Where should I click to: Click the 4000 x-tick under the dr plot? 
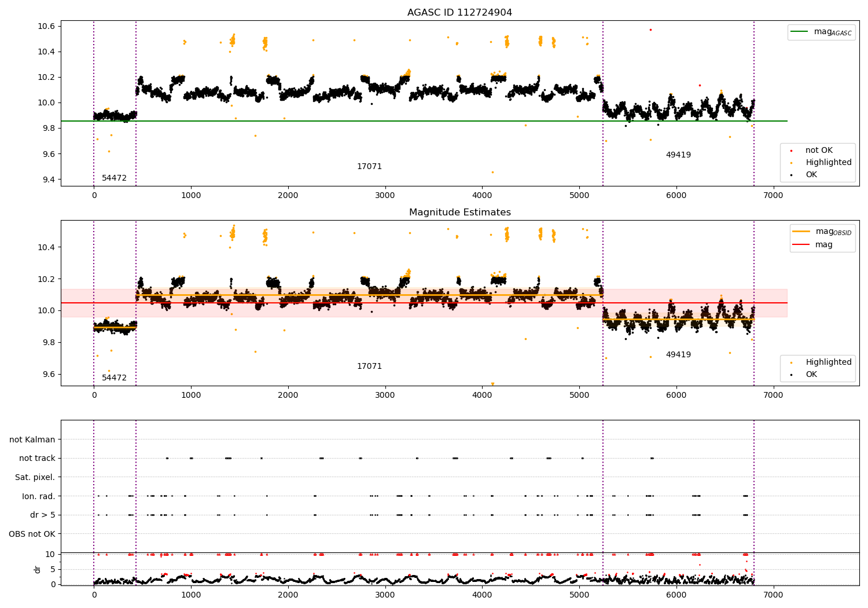482,595
